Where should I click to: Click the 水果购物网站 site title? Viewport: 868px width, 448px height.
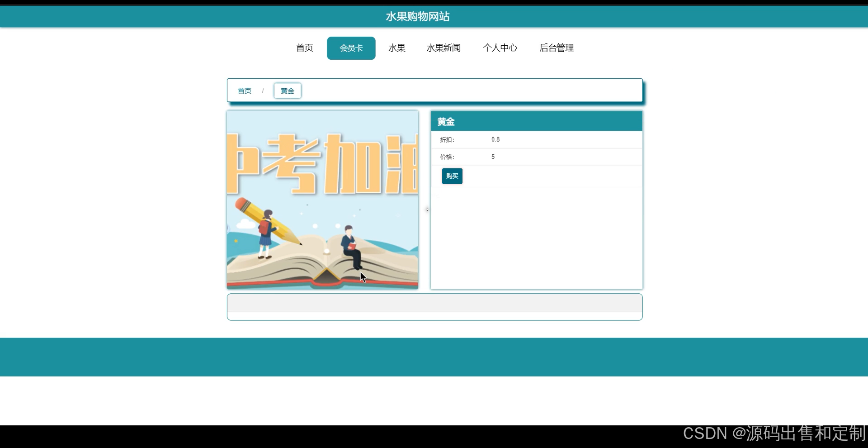point(418,17)
